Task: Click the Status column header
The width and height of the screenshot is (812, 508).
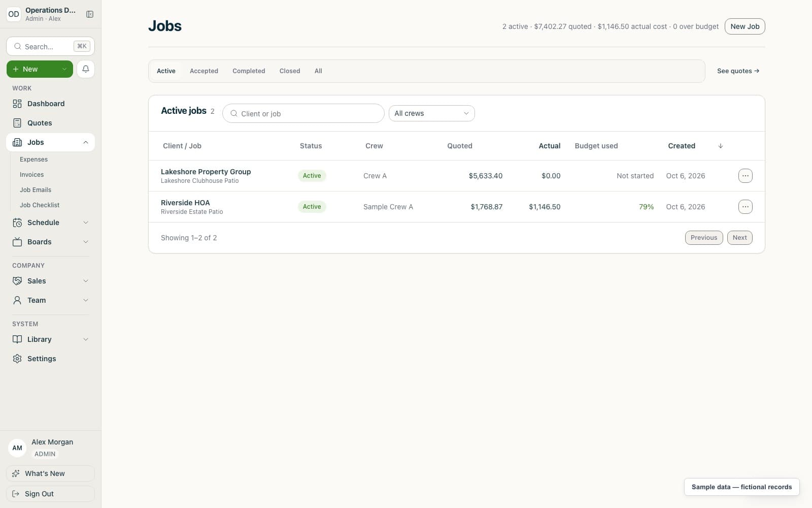Action: [311, 146]
